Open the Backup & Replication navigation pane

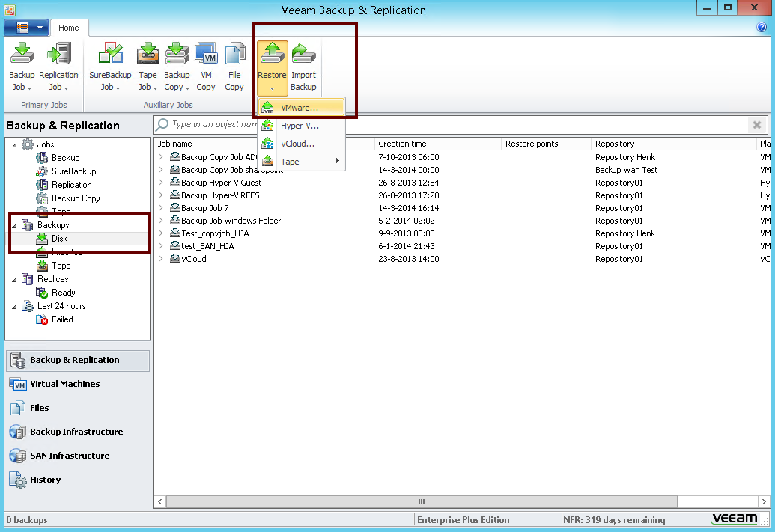78,360
